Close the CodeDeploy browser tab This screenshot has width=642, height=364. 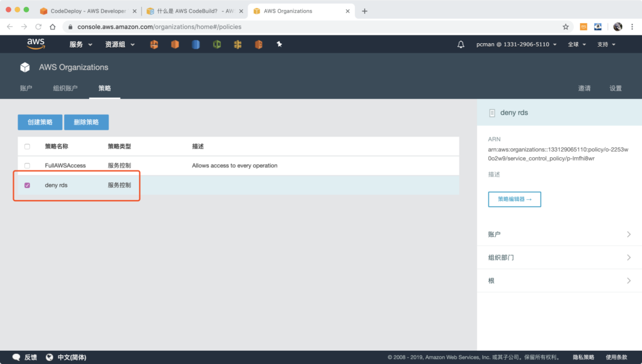point(134,11)
